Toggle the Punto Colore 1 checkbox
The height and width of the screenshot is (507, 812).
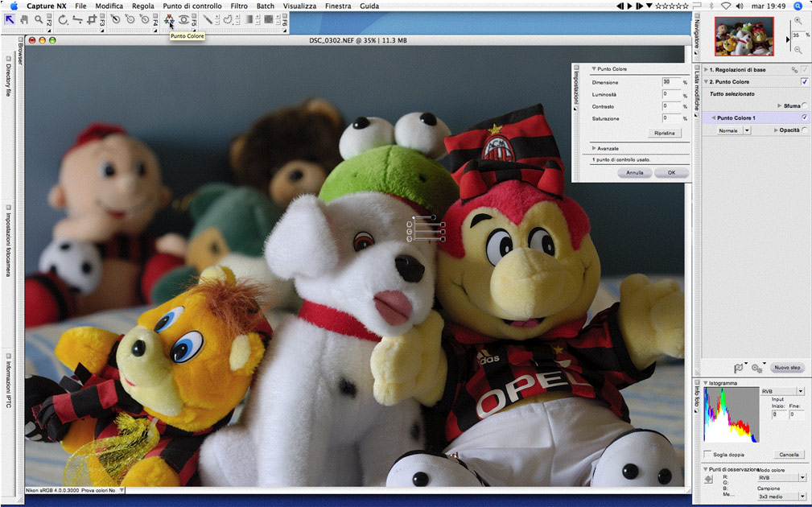[804, 117]
